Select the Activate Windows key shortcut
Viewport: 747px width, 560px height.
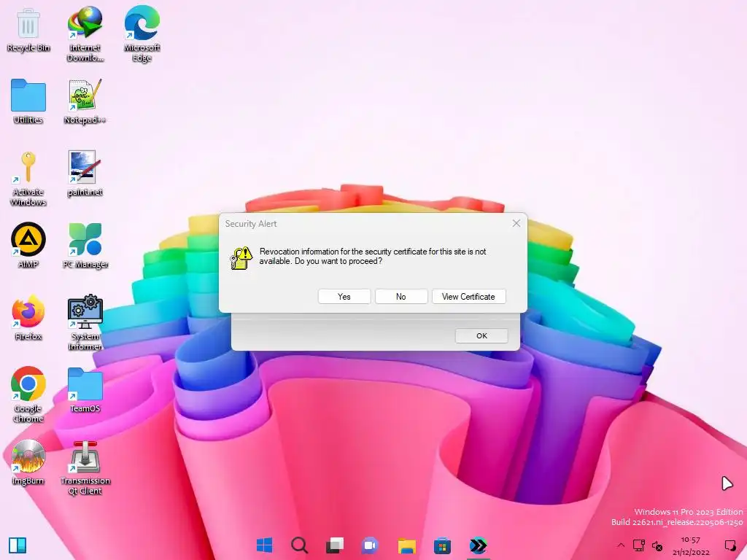click(28, 179)
